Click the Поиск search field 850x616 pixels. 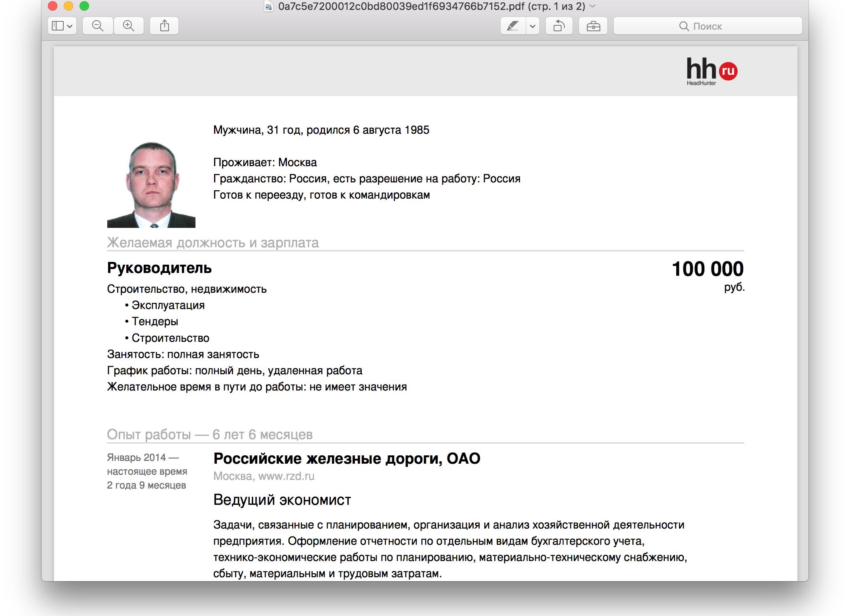click(x=712, y=26)
